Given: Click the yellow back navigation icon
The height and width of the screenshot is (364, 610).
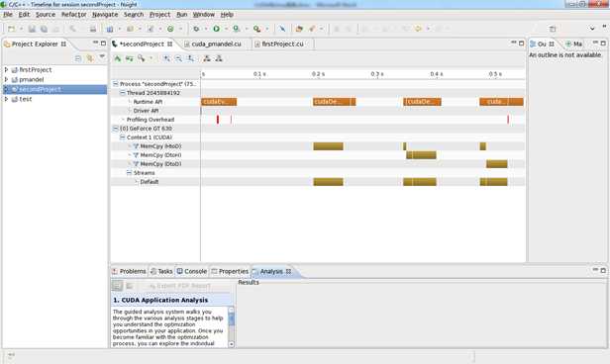Looking at the screenshot, I should (x=418, y=29).
